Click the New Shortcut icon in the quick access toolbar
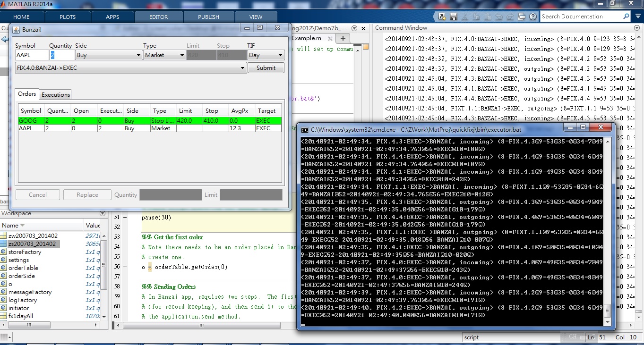Viewport: 644px width, 345px height. click(442, 17)
